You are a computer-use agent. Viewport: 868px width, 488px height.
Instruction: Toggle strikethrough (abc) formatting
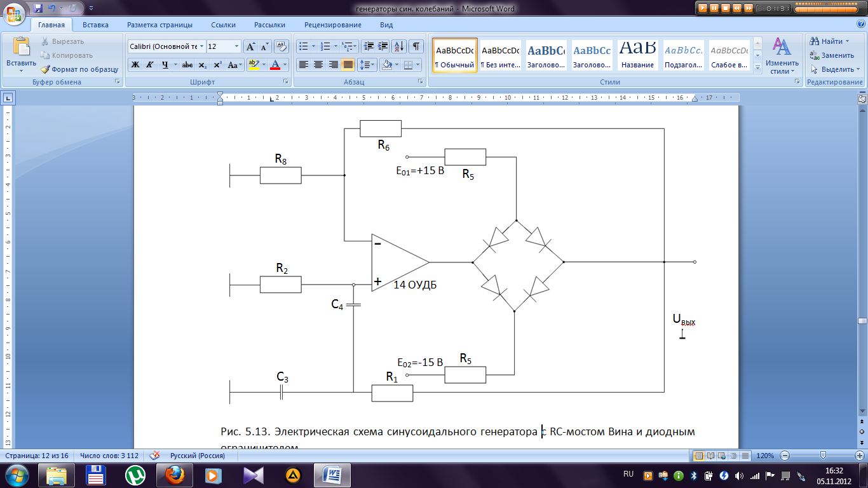(x=187, y=65)
